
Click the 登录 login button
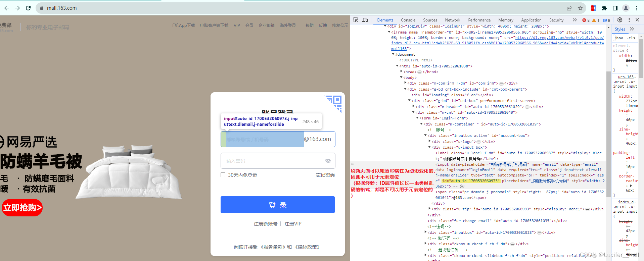pos(278,205)
